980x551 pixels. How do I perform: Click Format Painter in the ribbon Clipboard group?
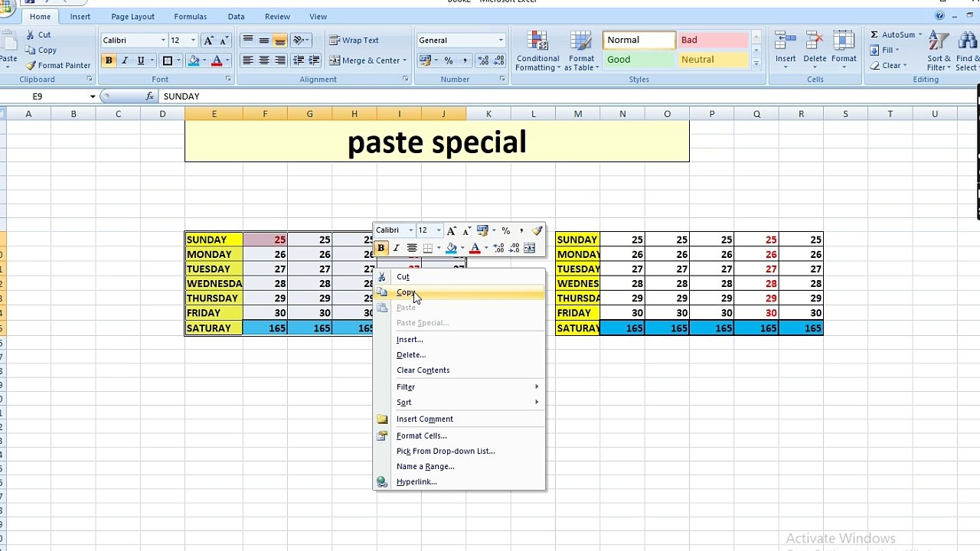point(58,65)
